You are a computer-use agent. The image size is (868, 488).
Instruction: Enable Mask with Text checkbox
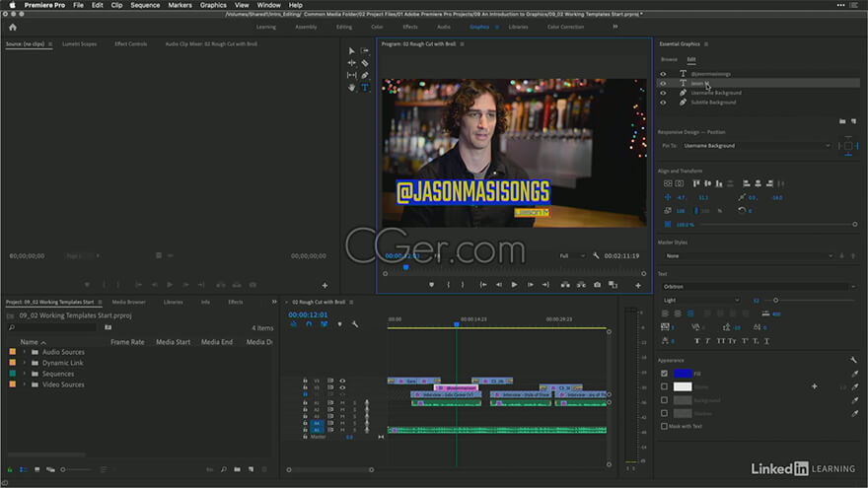coord(664,426)
